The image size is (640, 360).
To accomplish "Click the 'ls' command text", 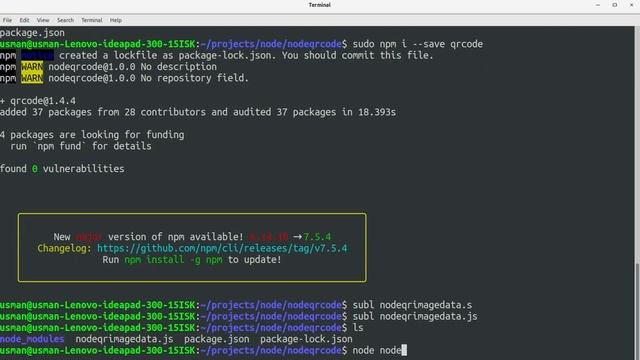I will coord(358,328).
